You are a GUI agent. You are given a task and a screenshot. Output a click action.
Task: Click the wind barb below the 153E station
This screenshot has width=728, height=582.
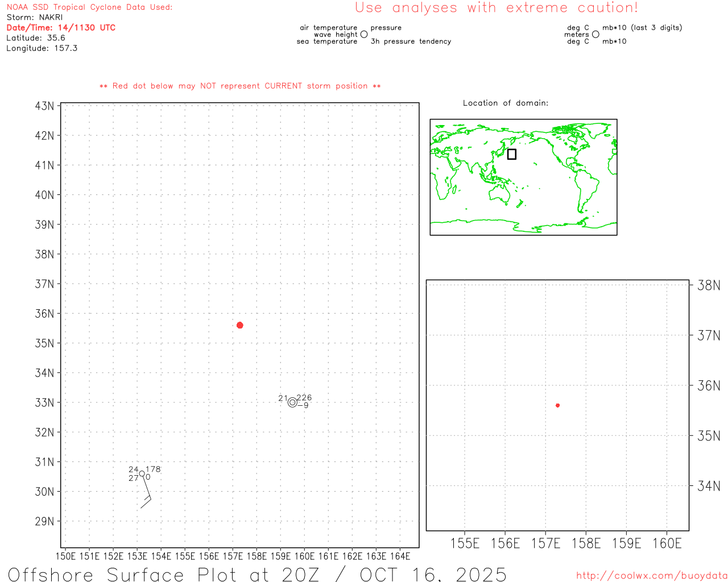[146, 492]
